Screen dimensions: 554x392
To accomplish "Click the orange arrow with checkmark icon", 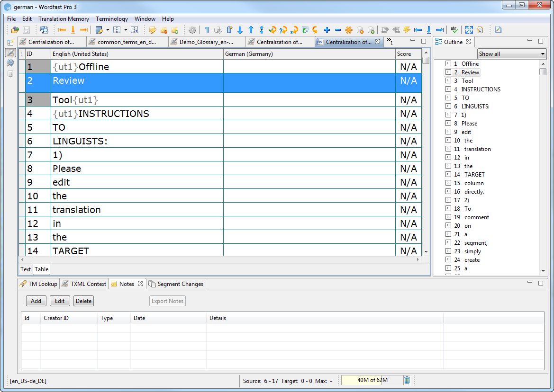I will pos(272,30).
